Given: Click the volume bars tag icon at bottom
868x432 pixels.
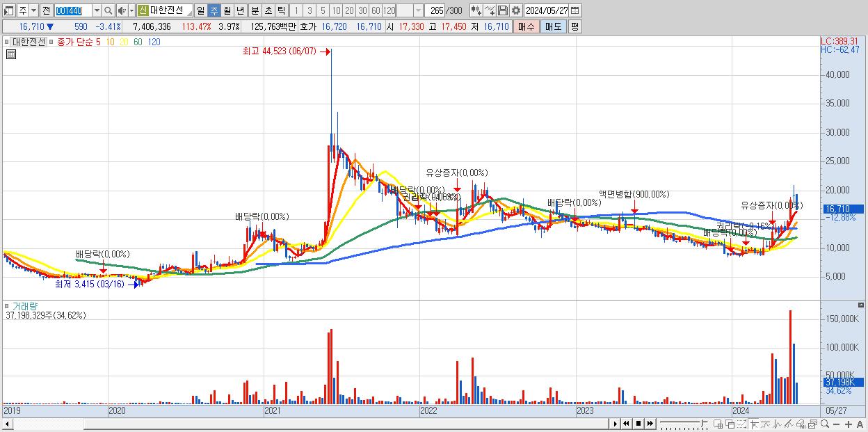Looking at the screenshot, I should [x=801, y=424].
